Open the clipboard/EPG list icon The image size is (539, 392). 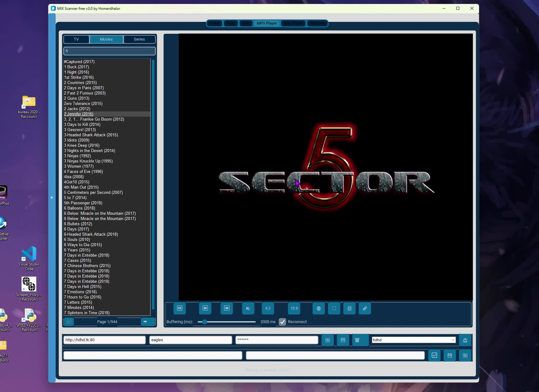pos(349,308)
